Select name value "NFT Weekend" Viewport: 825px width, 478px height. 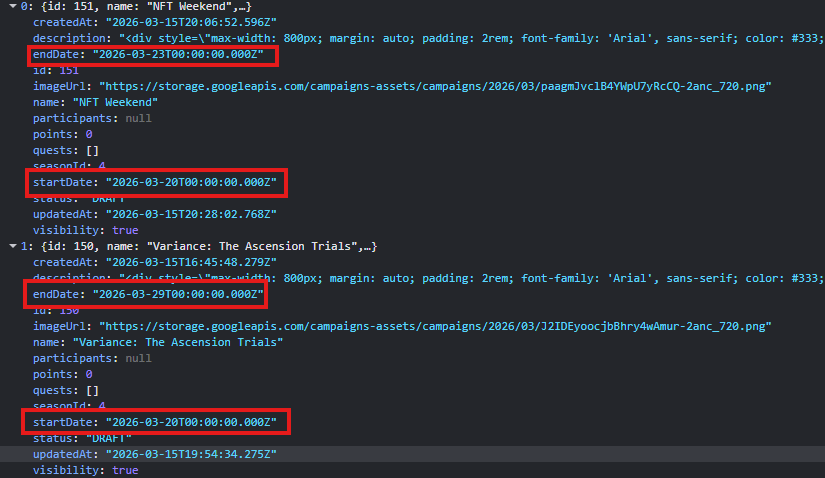115,102
